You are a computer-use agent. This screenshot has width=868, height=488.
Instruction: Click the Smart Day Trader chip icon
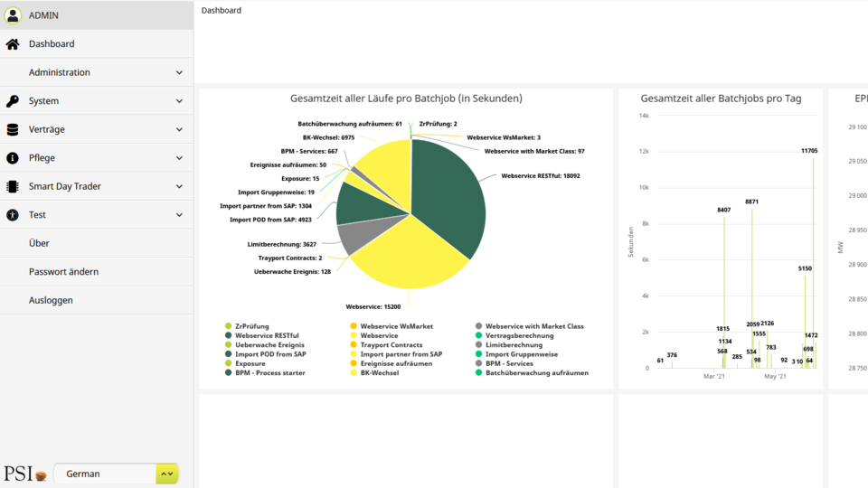click(x=13, y=186)
